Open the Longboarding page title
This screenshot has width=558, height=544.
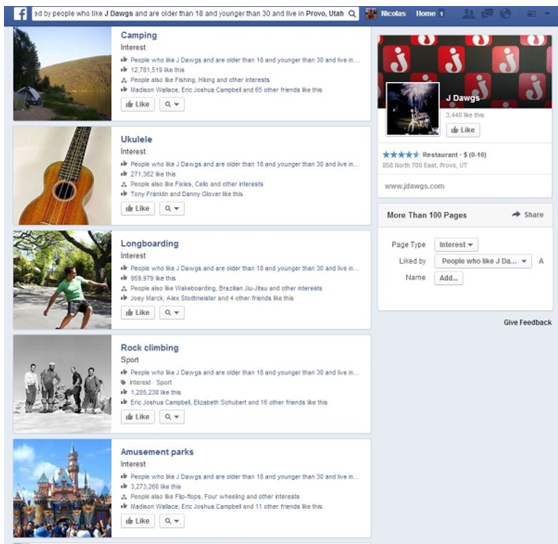[x=149, y=244]
